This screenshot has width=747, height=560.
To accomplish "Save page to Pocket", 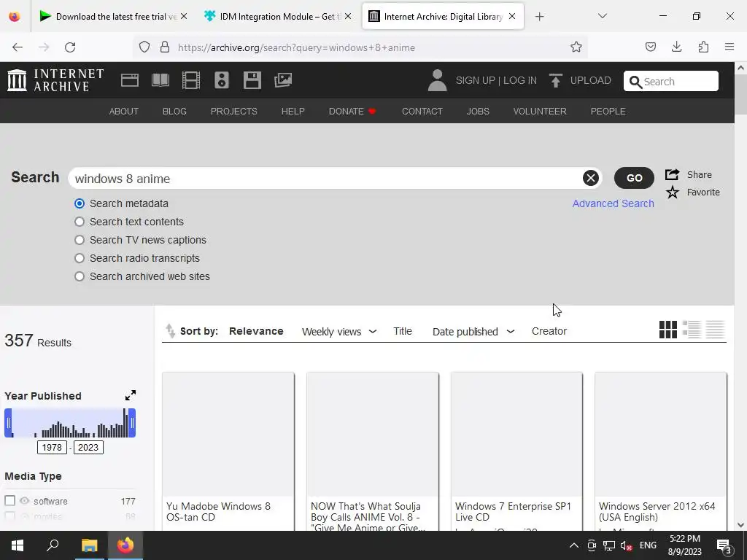I will (x=650, y=47).
